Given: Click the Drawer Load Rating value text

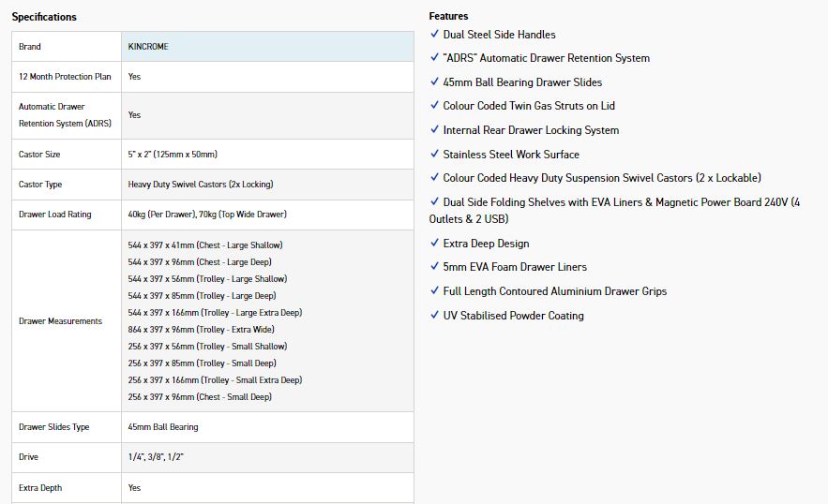Looking at the screenshot, I should (207, 215).
